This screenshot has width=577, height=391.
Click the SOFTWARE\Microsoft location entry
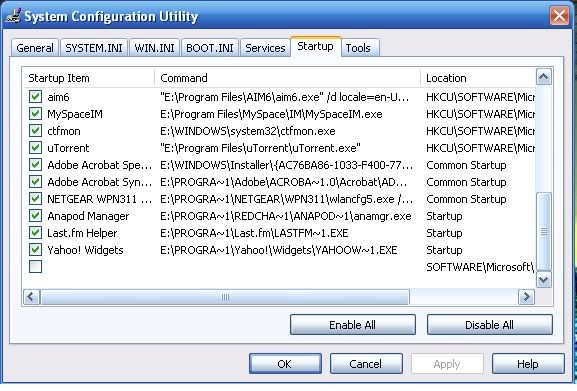click(x=480, y=267)
